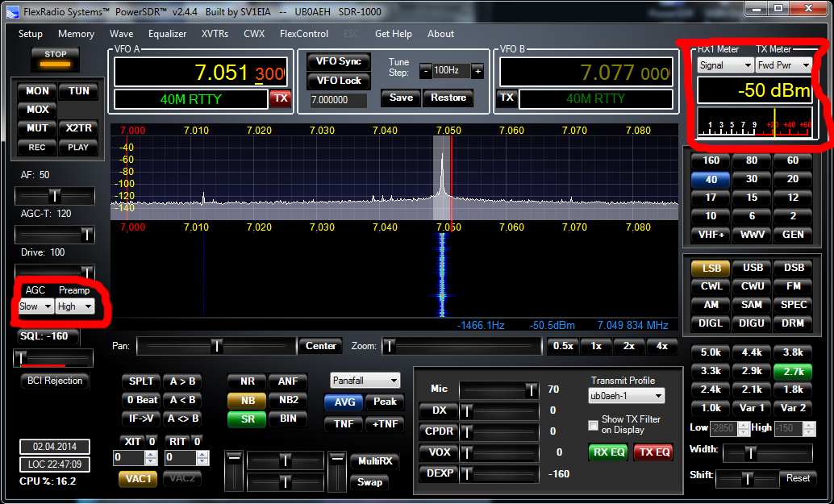This screenshot has width=834, height=504.
Task: Open the Setup menu
Action: tap(31, 34)
